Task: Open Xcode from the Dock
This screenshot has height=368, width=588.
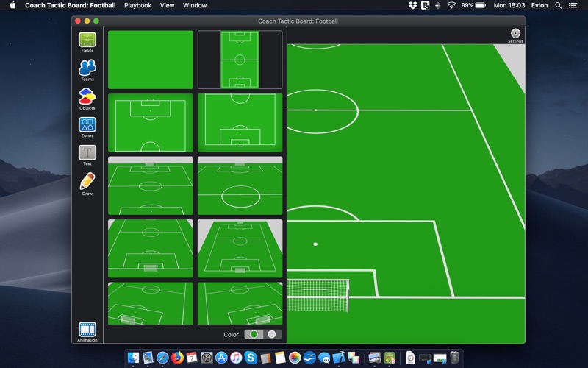Action: (x=339, y=358)
